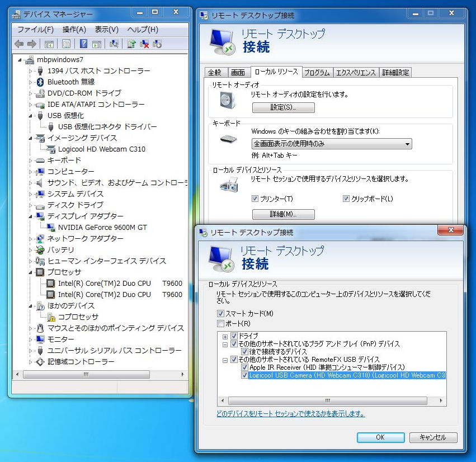Image resolution: width=476 pixels, height=462 pixels.
Task: Switch to the 全般 tab
Action: pos(215,73)
